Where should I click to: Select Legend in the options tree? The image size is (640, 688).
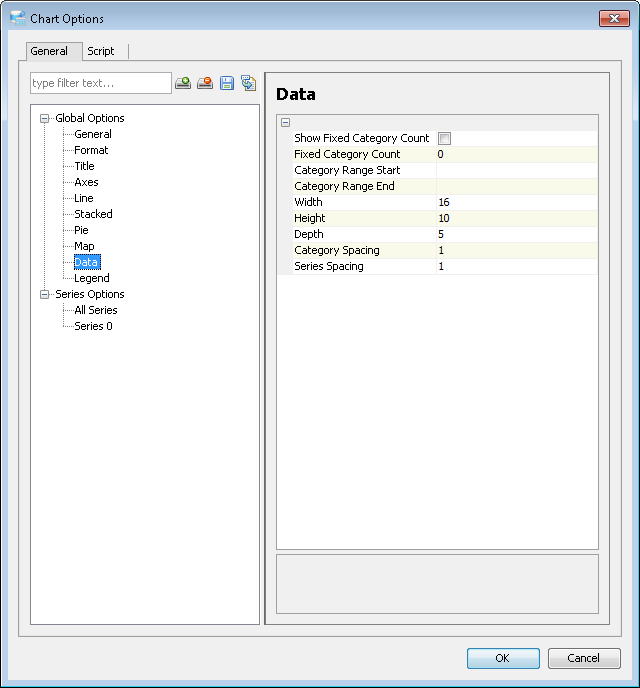[x=92, y=278]
